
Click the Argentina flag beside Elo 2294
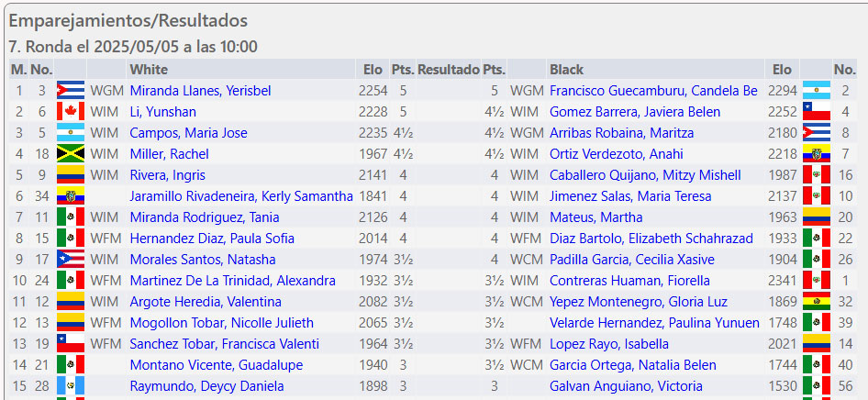point(817,90)
